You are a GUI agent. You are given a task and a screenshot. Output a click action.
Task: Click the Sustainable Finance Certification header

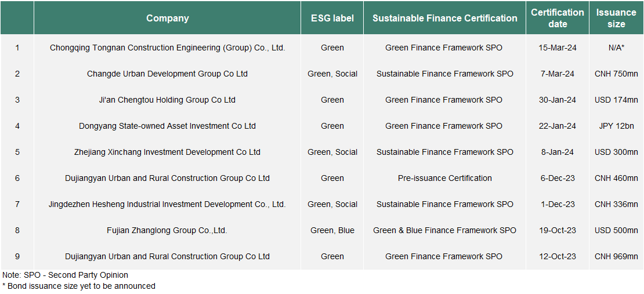point(445,18)
